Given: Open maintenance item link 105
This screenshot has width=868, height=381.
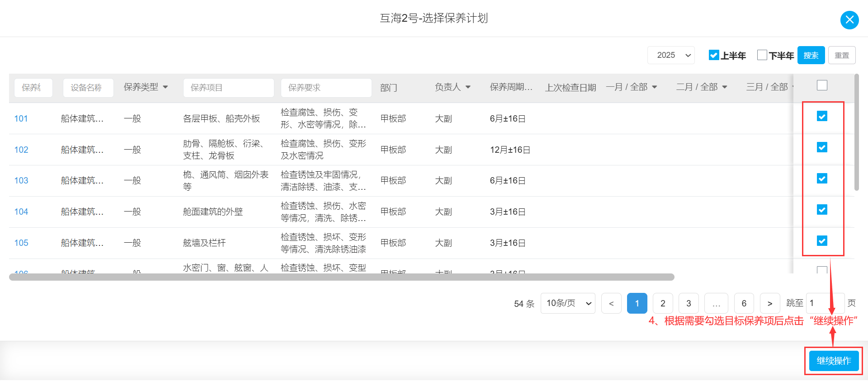Looking at the screenshot, I should click(x=21, y=243).
